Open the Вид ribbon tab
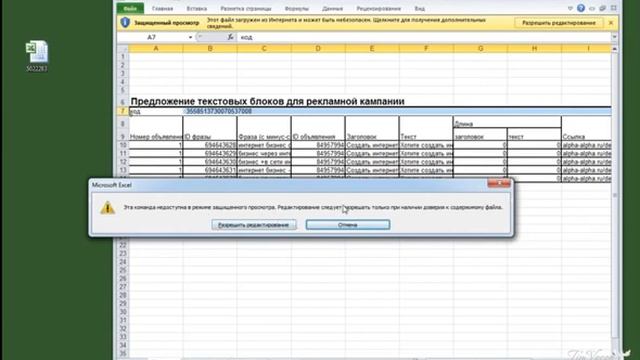640x360 pixels. tap(420, 9)
